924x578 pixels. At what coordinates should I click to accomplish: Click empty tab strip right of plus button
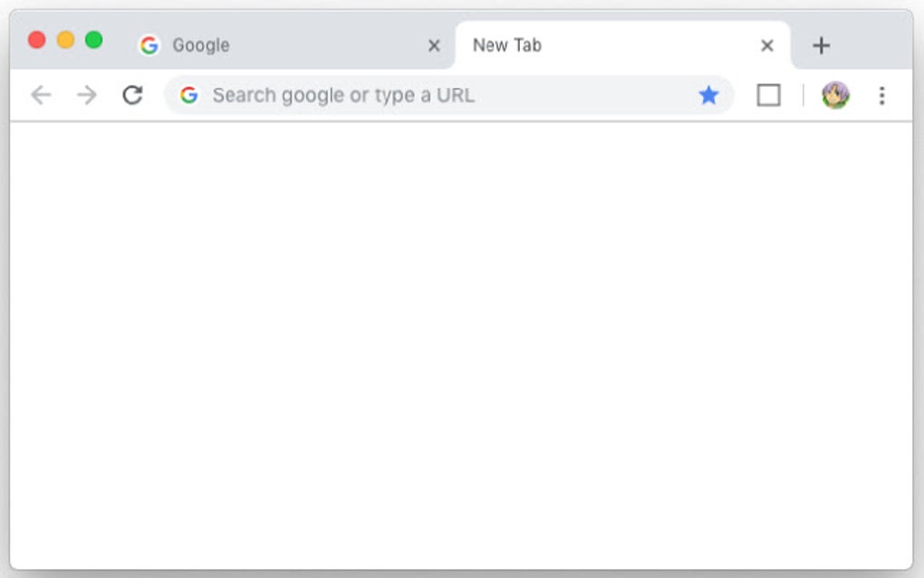pos(874,41)
